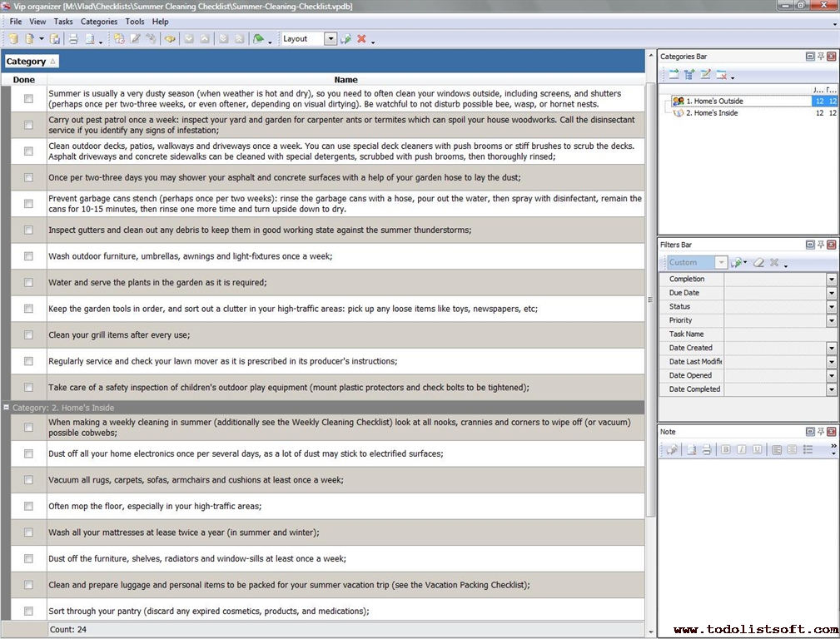Expand the Priority filter dropdown
Image resolution: width=840 pixels, height=639 pixels.
tap(831, 320)
